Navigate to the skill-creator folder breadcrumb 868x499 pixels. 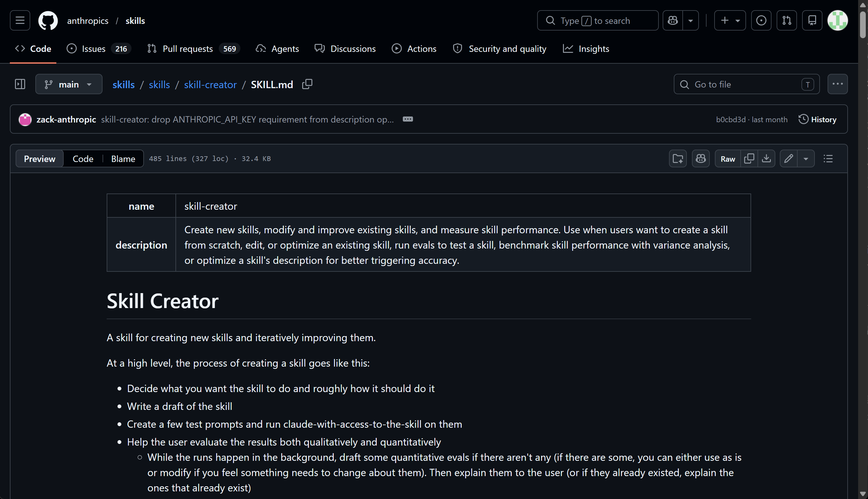(210, 84)
